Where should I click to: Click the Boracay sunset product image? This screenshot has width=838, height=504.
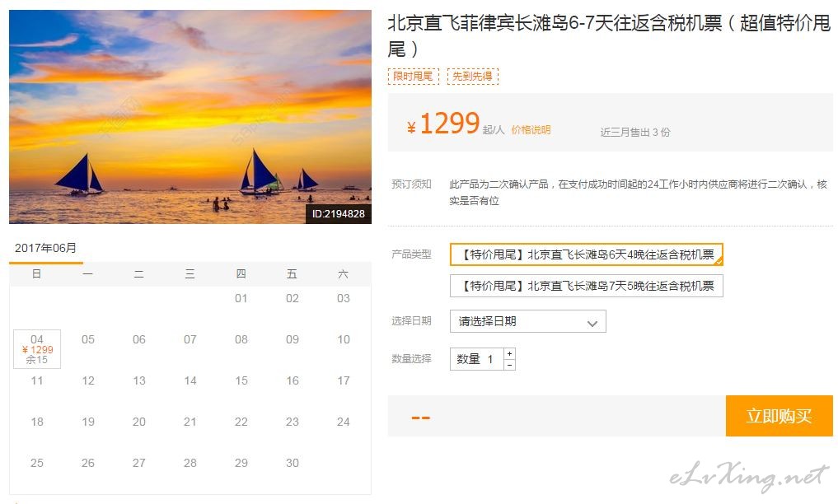click(190, 116)
